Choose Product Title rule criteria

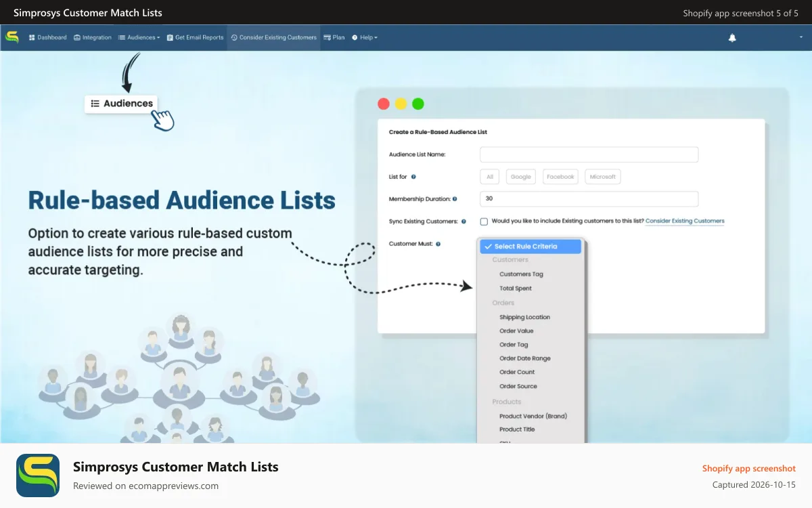click(517, 429)
